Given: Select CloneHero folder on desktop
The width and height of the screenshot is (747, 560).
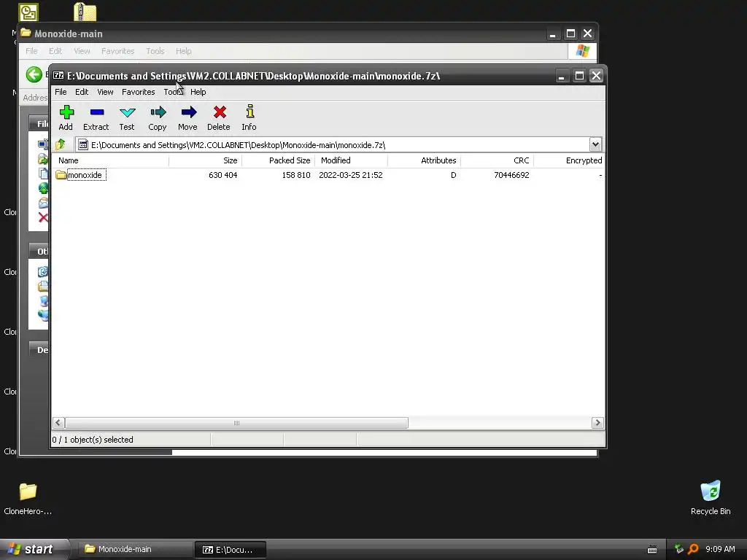Looking at the screenshot, I should (x=28, y=499).
